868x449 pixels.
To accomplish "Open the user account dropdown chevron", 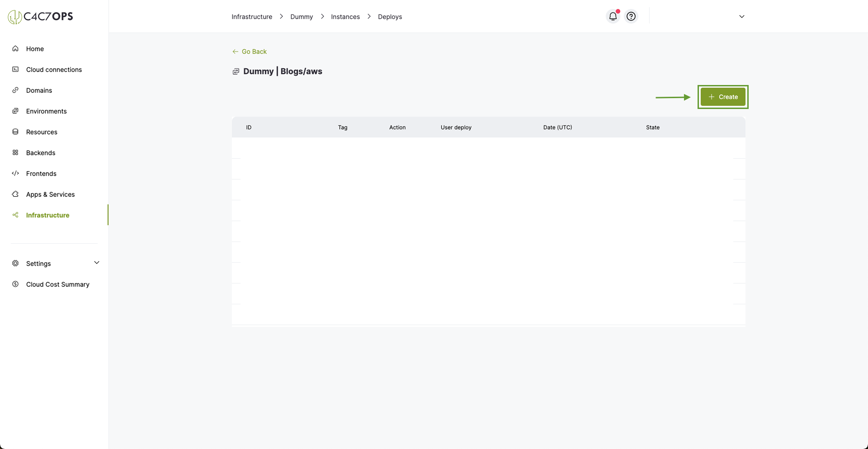I will [x=742, y=17].
